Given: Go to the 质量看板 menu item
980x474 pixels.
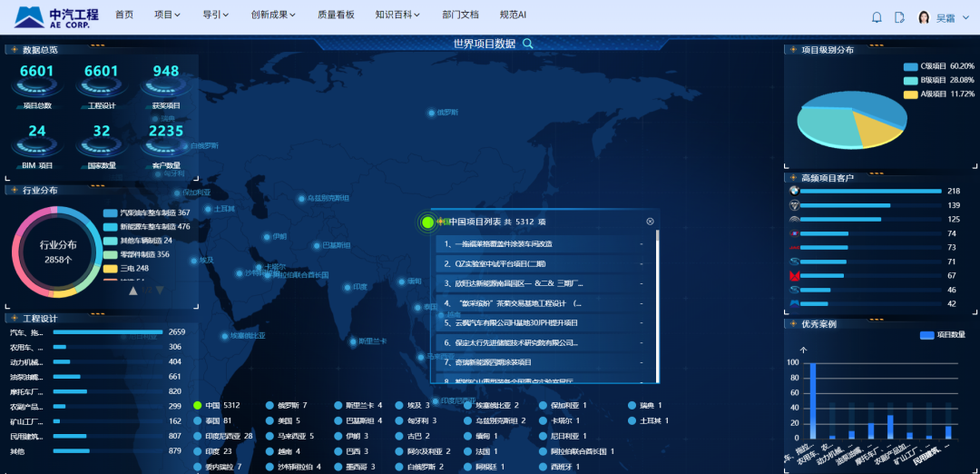Looking at the screenshot, I should click(x=336, y=15).
